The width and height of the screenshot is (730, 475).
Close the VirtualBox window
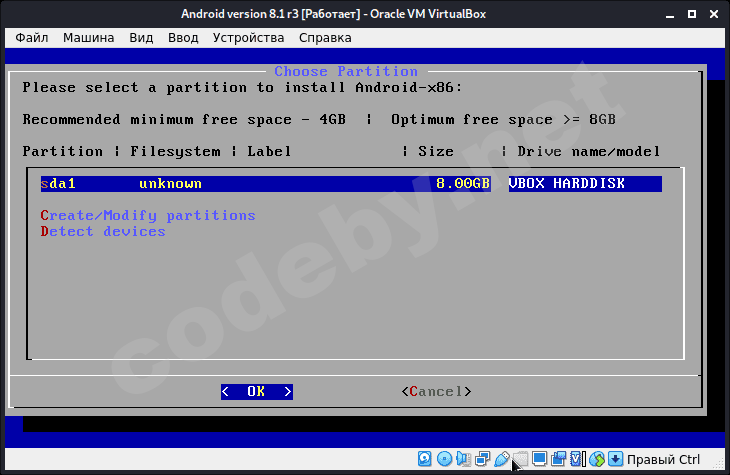pos(714,14)
